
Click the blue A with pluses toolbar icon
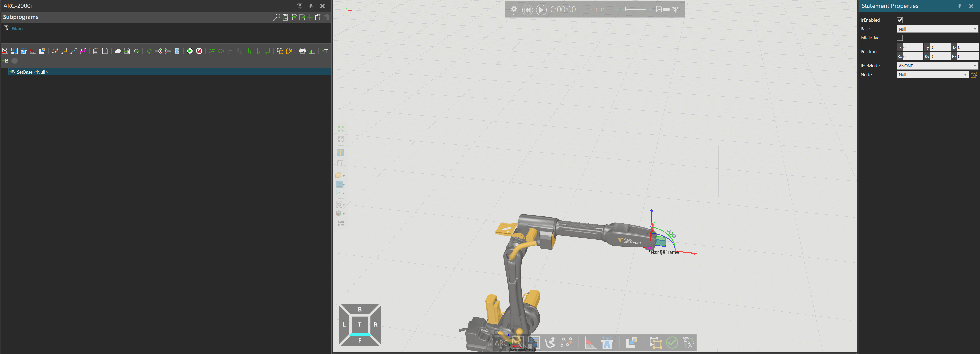(23, 51)
